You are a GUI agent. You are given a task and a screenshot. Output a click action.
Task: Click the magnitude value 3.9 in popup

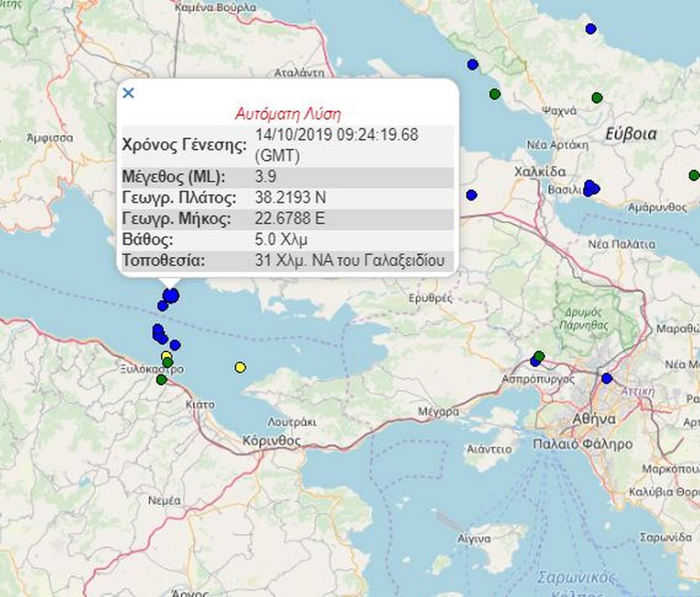pyautogui.click(x=266, y=177)
